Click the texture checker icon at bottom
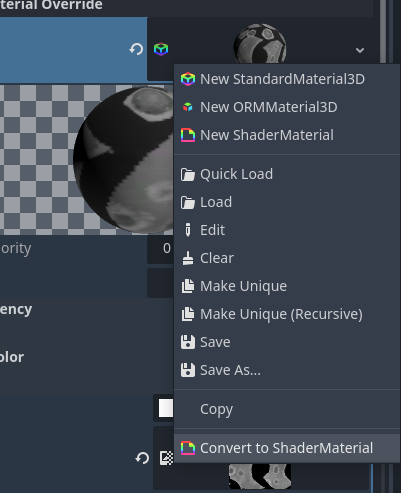Viewport: 401px width, 493px height. (166, 458)
